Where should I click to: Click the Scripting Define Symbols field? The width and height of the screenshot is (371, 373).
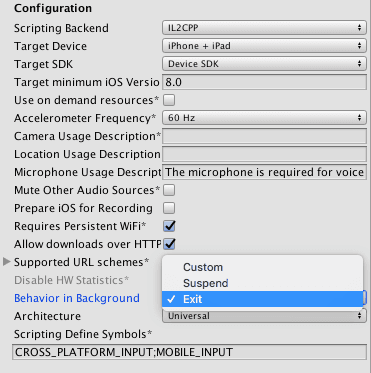tap(190, 352)
